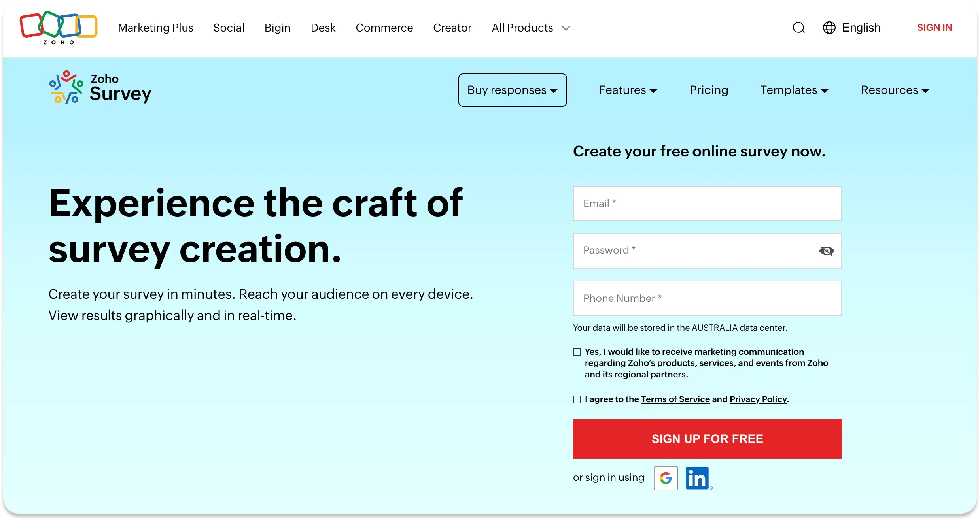Click the Phone Number input field
The height and width of the screenshot is (520, 980).
pos(707,298)
